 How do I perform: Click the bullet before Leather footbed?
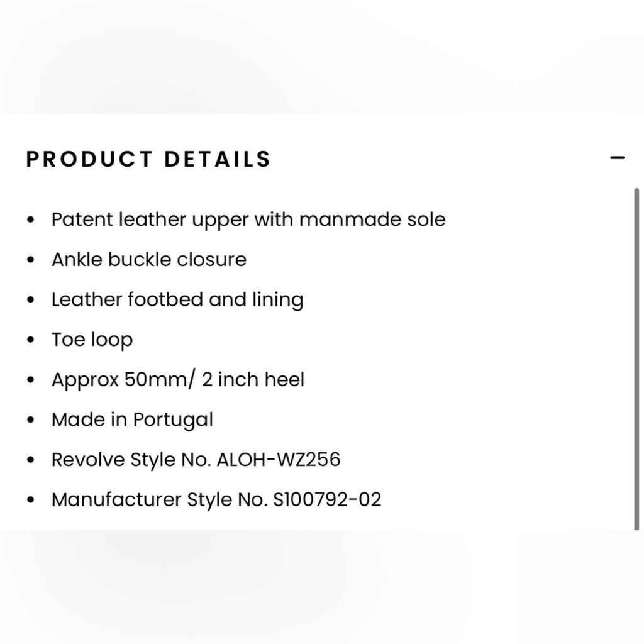point(30,300)
